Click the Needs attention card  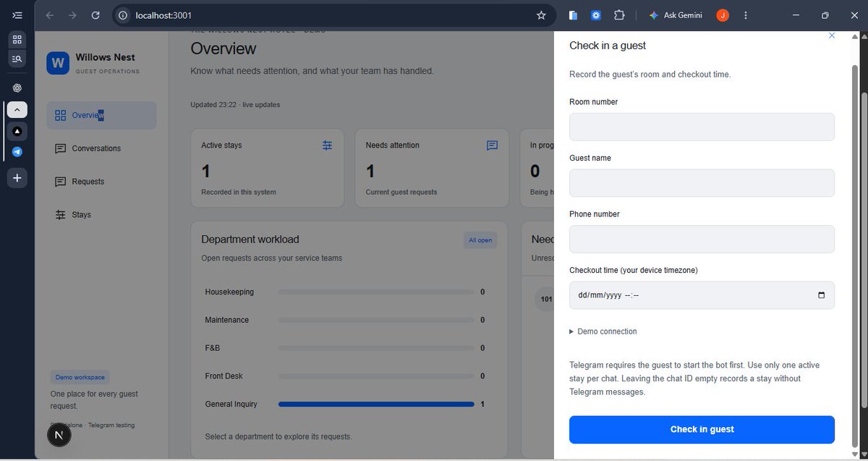point(432,169)
